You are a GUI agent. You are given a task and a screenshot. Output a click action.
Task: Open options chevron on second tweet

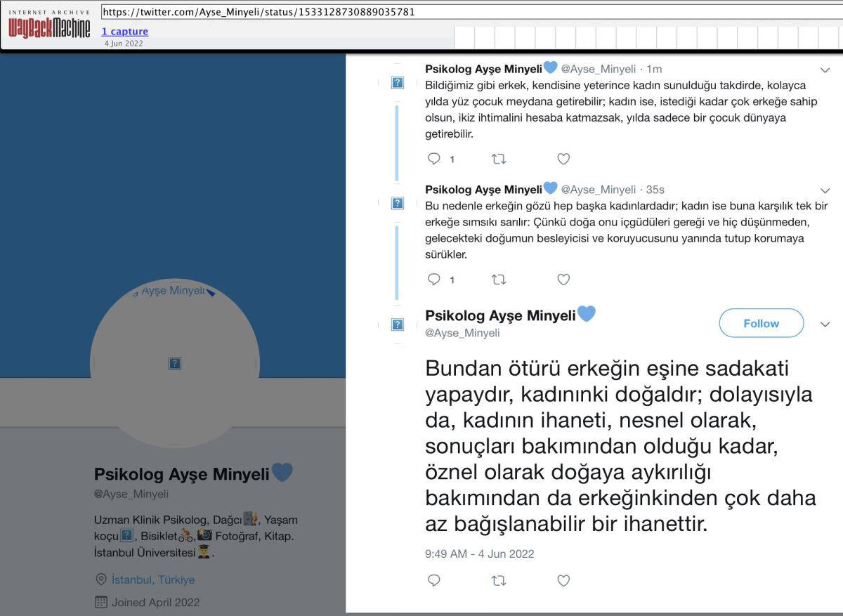tap(825, 190)
